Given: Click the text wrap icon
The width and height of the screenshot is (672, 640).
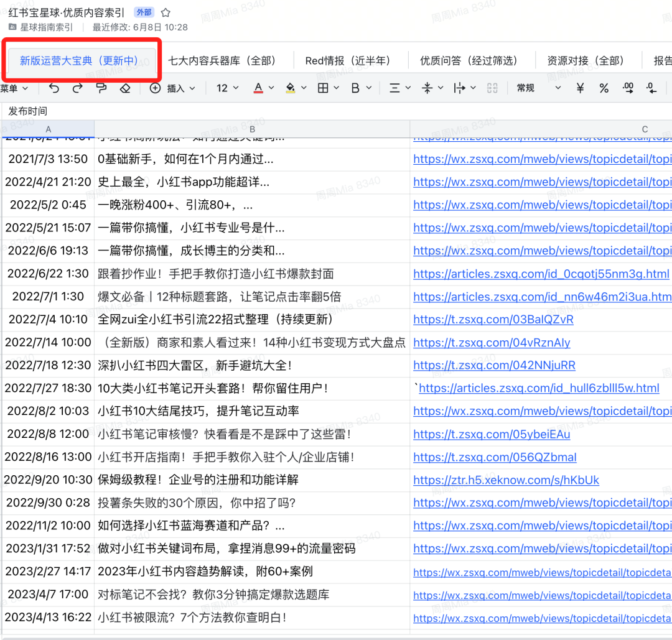Looking at the screenshot, I should 459,88.
